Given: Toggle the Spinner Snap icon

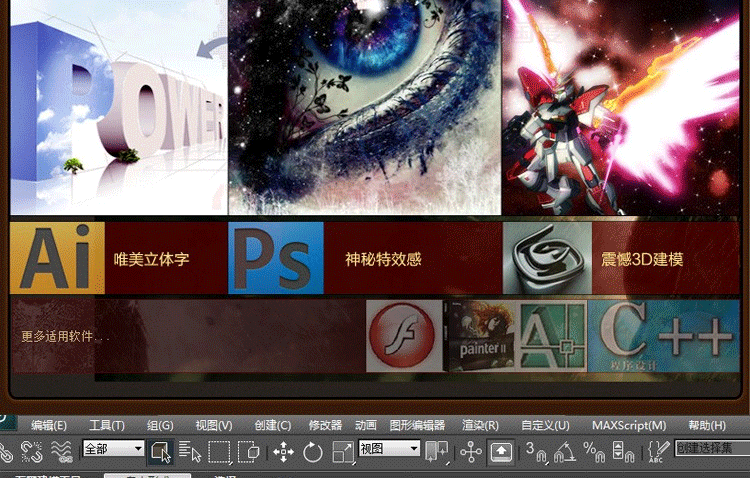Looking at the screenshot, I should click(x=623, y=451).
